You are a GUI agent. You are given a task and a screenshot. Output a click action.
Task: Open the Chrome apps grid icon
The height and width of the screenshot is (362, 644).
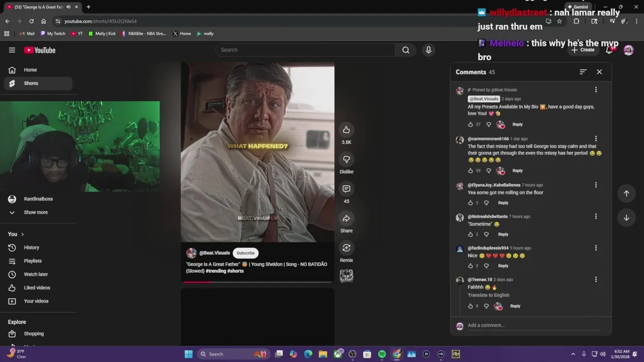7,34
